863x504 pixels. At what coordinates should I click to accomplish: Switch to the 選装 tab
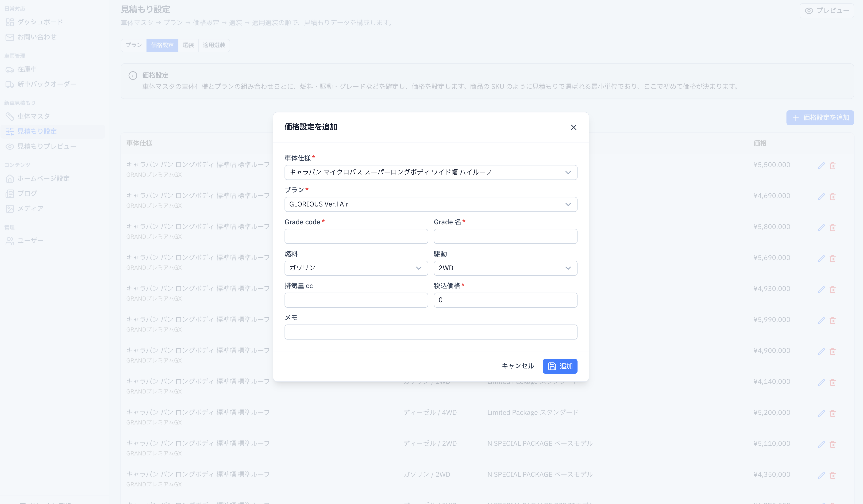pyautogui.click(x=188, y=45)
